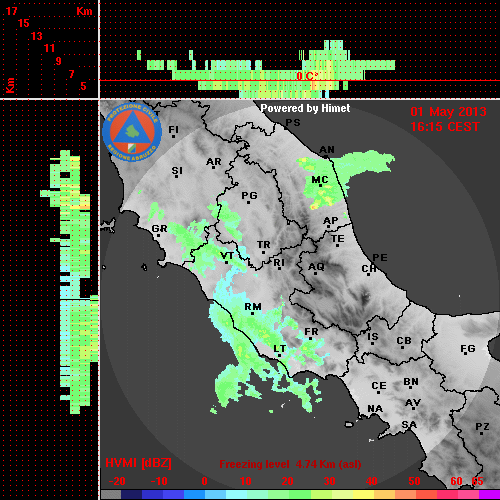Click the FI city label on map
500x500 pixels.
pos(174,129)
